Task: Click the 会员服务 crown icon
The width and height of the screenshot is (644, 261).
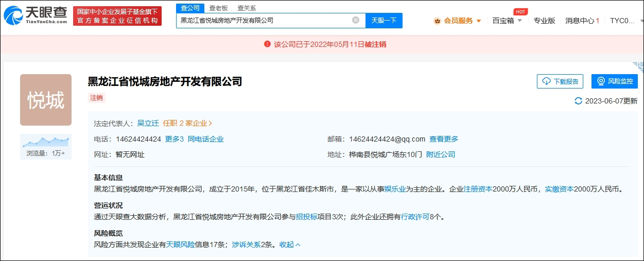Action: (x=437, y=21)
